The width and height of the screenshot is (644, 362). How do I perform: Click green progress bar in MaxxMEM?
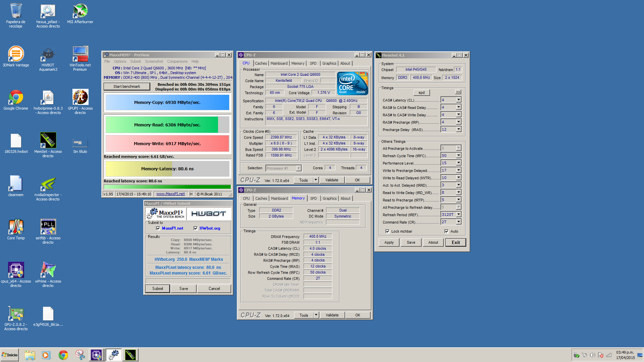tap(167, 187)
